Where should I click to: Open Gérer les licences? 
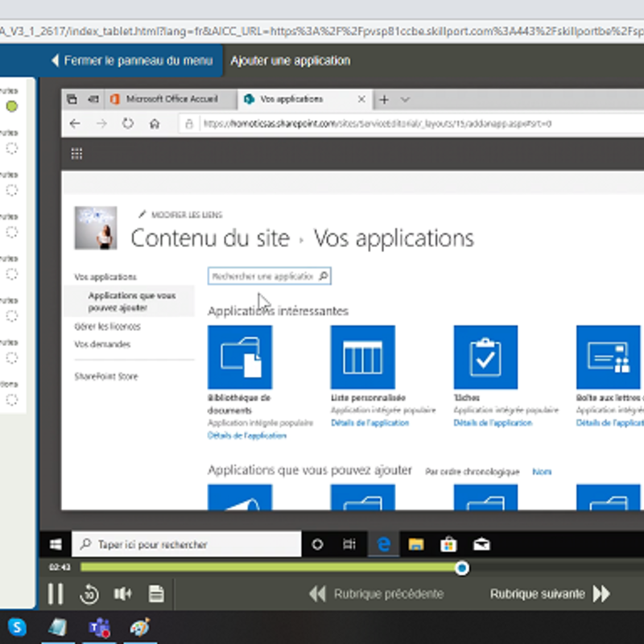[x=108, y=327]
